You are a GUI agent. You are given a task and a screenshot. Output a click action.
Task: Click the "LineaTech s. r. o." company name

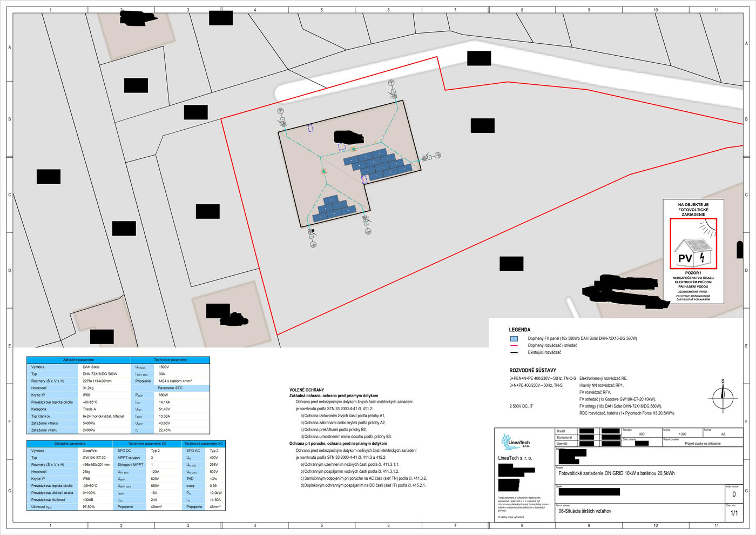(x=515, y=458)
